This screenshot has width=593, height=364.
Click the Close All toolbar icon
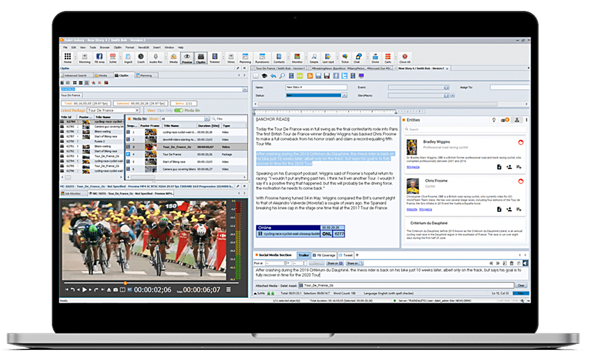pos(404,58)
